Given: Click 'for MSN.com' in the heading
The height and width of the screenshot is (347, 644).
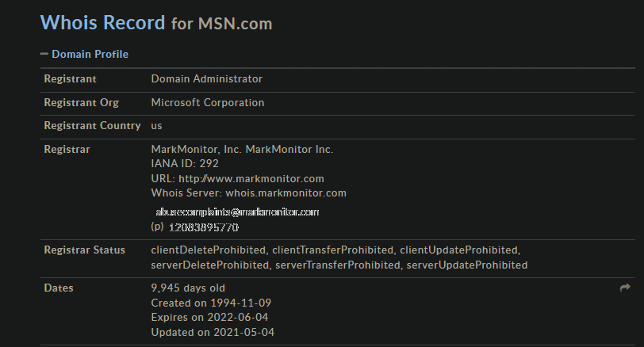Looking at the screenshot, I should [x=222, y=24].
